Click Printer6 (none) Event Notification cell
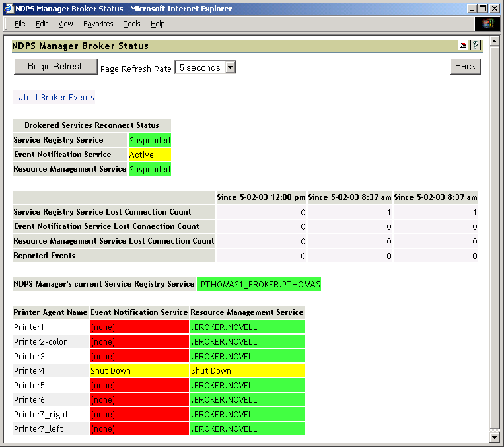The height and width of the screenshot is (447, 504). click(x=139, y=399)
